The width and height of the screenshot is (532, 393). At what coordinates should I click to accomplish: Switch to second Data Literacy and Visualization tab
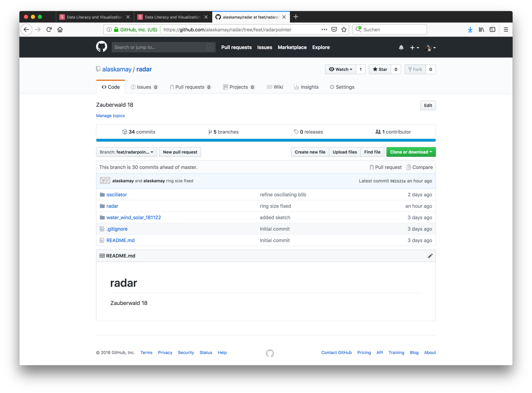[x=172, y=17]
